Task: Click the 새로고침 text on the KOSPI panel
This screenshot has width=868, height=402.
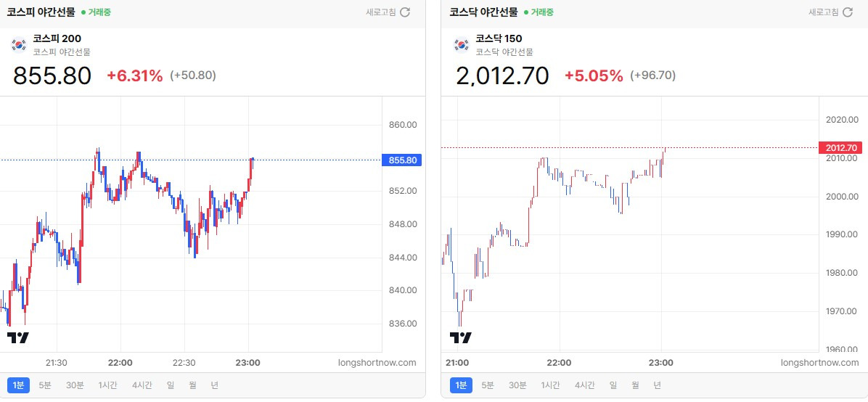Action: pyautogui.click(x=381, y=12)
